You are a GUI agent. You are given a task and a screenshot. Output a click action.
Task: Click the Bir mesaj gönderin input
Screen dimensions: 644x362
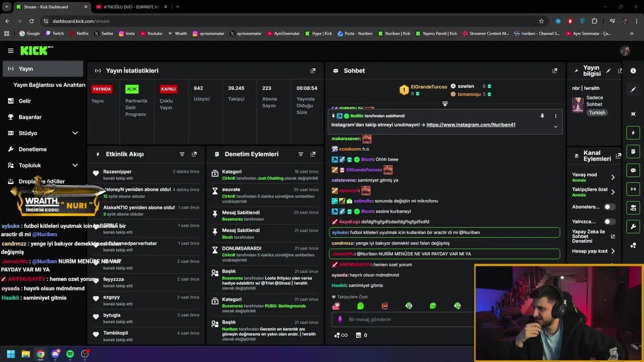403,319
